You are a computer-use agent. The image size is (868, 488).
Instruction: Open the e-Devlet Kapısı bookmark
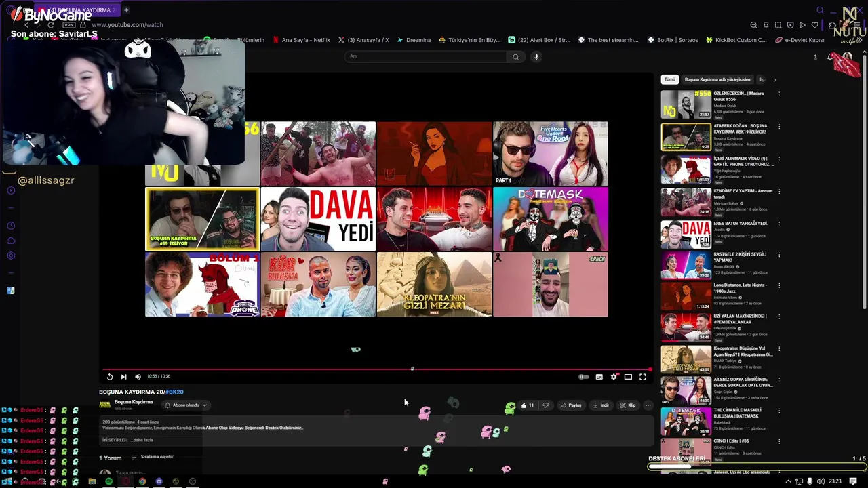800,40
